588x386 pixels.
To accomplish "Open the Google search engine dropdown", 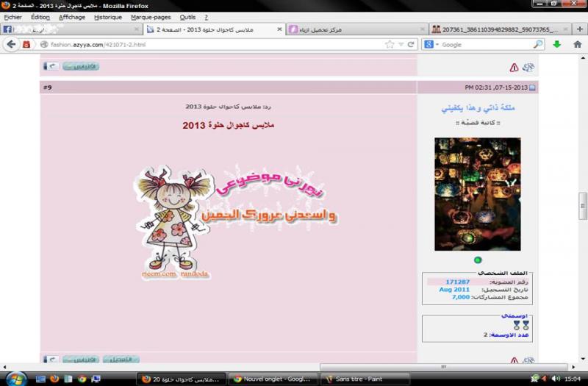I will (x=430, y=44).
